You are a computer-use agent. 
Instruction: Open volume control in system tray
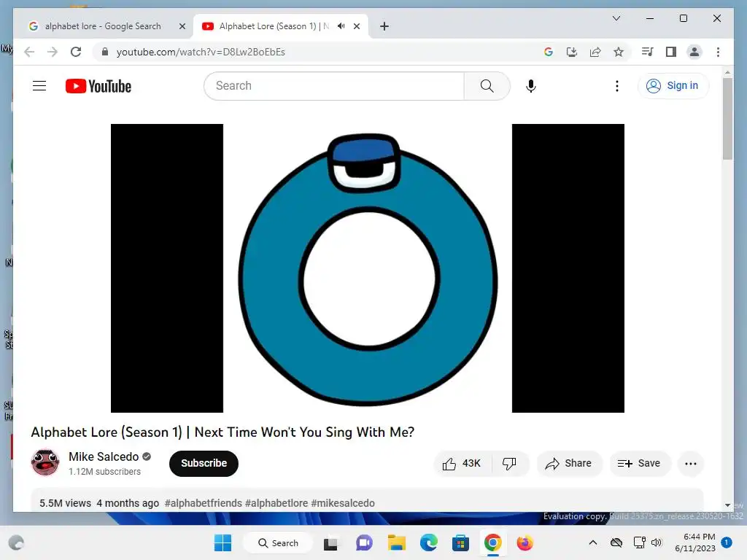point(657,542)
